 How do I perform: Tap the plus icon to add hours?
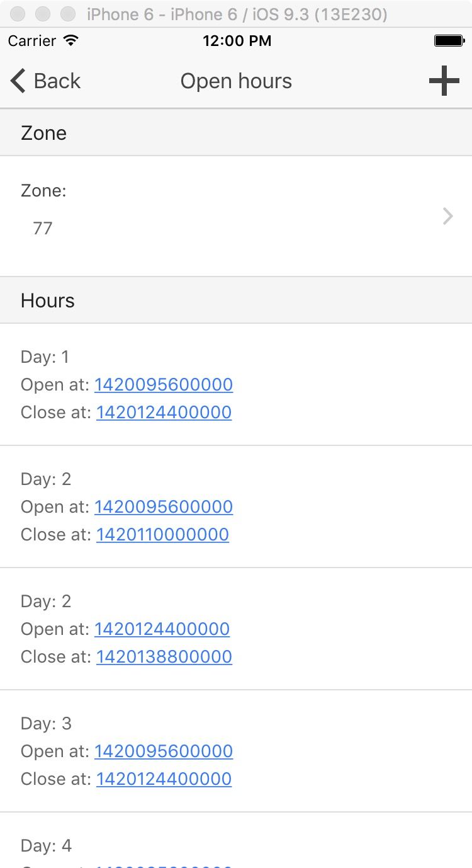pyautogui.click(x=444, y=81)
